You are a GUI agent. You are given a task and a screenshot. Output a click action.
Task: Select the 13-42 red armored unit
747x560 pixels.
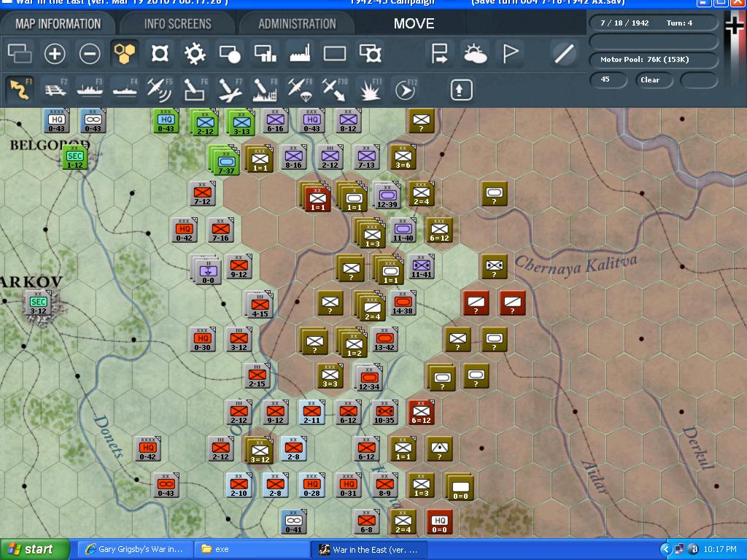coord(384,340)
